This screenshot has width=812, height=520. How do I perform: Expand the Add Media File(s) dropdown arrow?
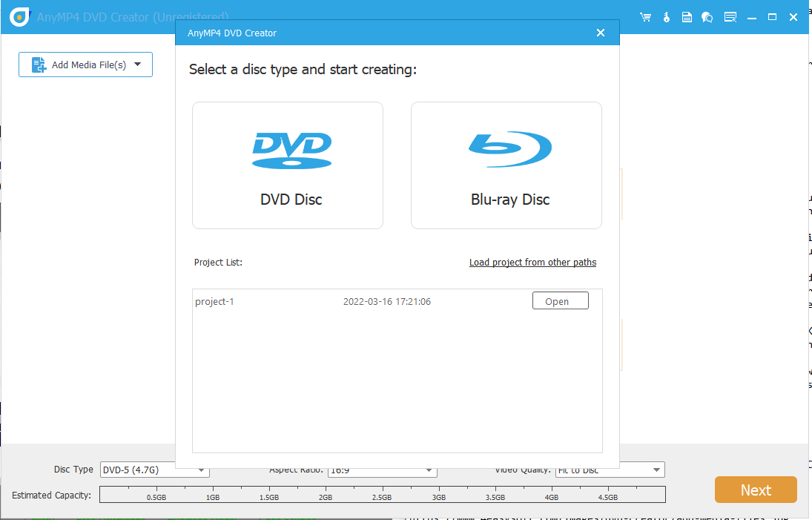pyautogui.click(x=138, y=65)
